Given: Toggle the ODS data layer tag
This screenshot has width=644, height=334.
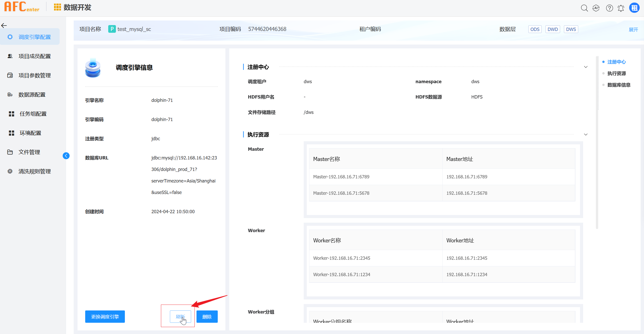Looking at the screenshot, I should tap(535, 29).
